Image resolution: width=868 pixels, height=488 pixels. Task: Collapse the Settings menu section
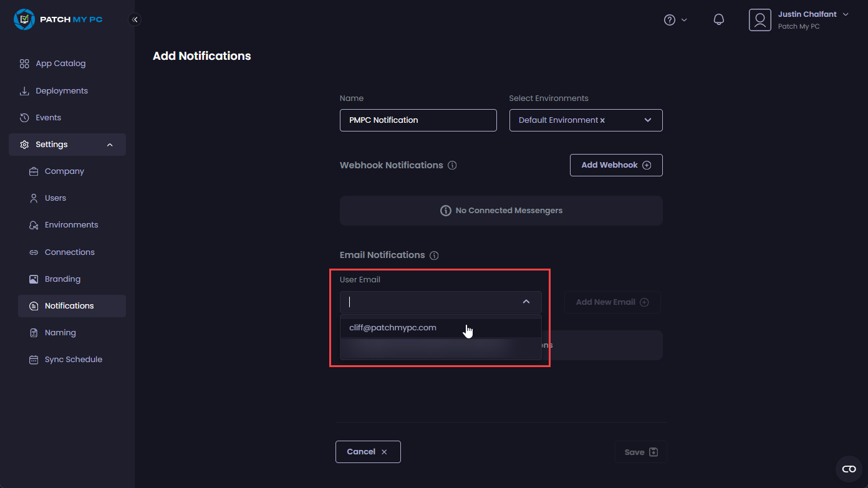110,145
